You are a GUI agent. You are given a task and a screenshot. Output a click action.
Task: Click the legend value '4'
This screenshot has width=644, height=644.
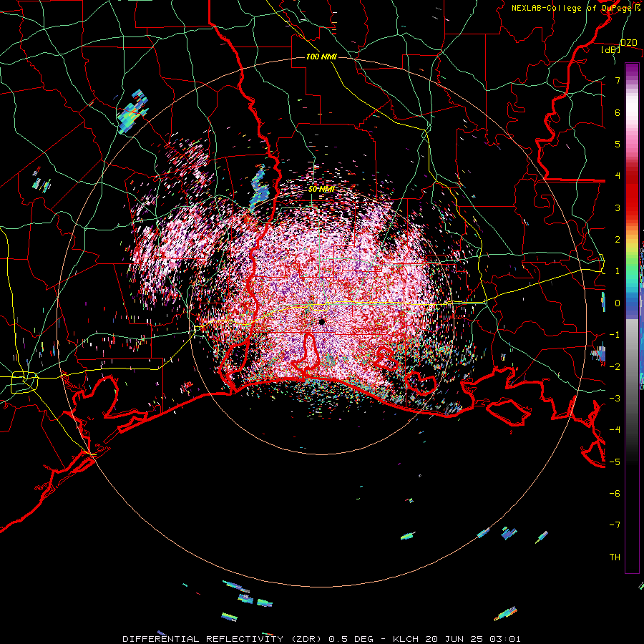point(618,176)
